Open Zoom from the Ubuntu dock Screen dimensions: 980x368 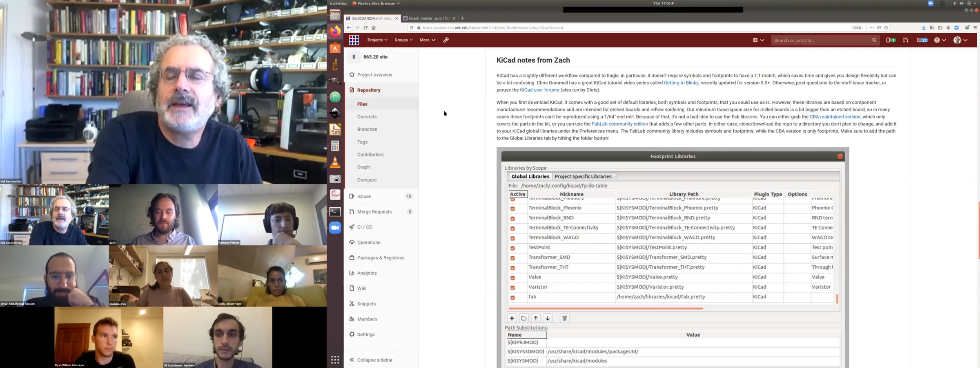pos(335,228)
